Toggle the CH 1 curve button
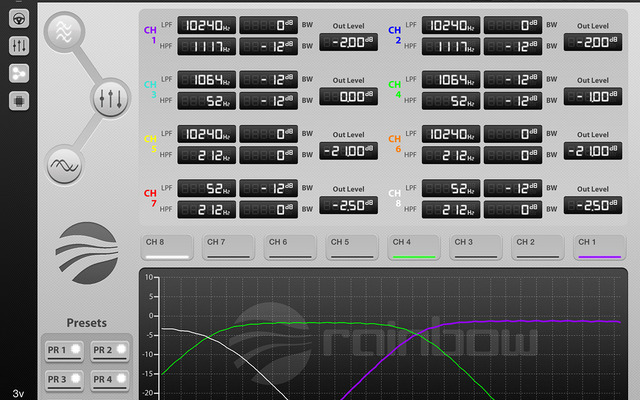 click(x=599, y=247)
